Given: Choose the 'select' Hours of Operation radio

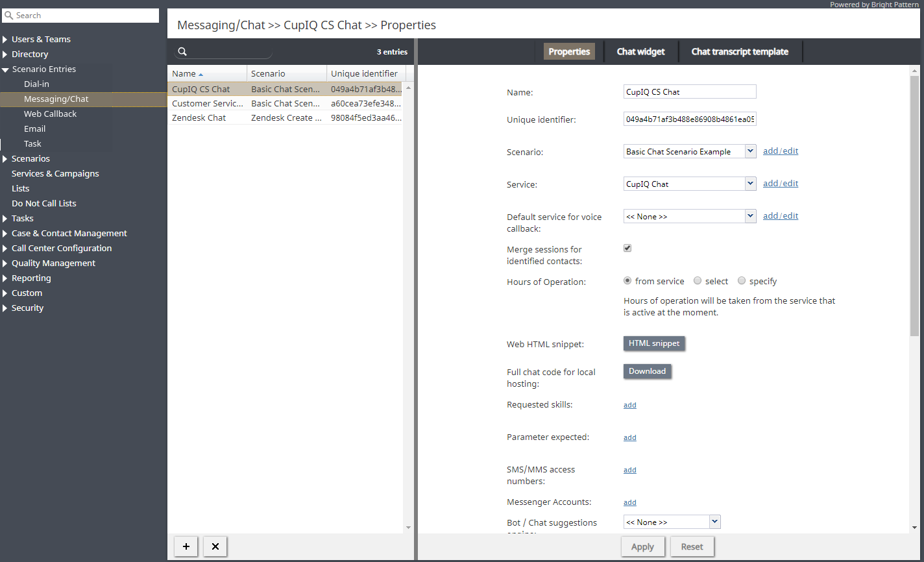Looking at the screenshot, I should point(698,281).
